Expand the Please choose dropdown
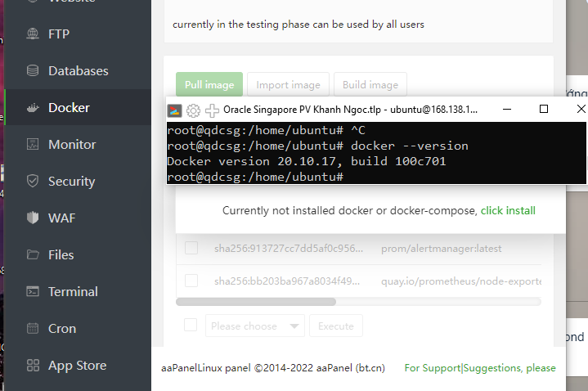This screenshot has width=588, height=391. 254,326
